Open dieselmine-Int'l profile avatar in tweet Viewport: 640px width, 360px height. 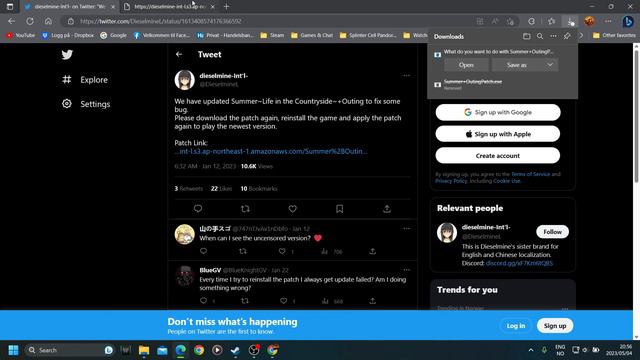pyautogui.click(x=184, y=80)
